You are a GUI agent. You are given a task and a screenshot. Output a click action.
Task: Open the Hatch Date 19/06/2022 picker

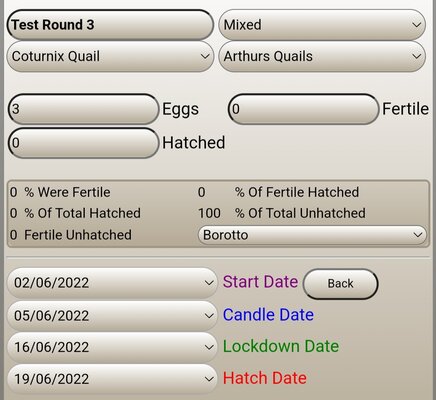tap(112, 379)
